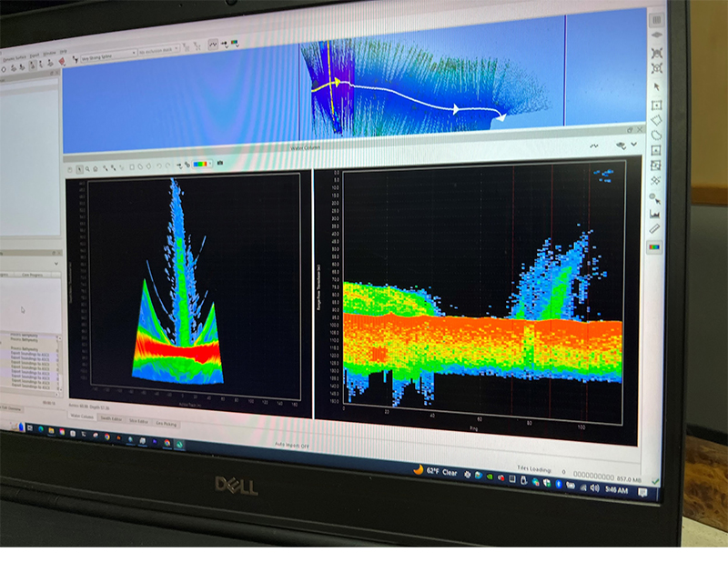The image size is (728, 562).
Task: Select the lasso select tool in right toolbar
Action: click(x=656, y=135)
